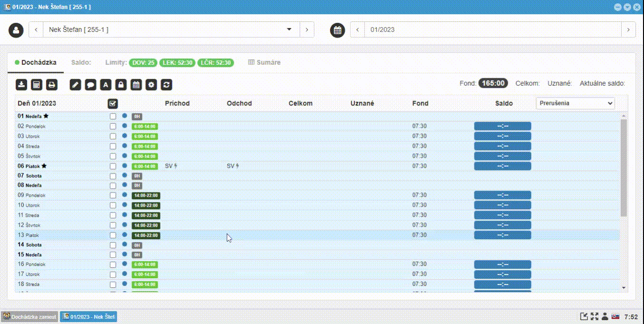
Task: Open the Prerušenia dropdown
Action: [575, 103]
